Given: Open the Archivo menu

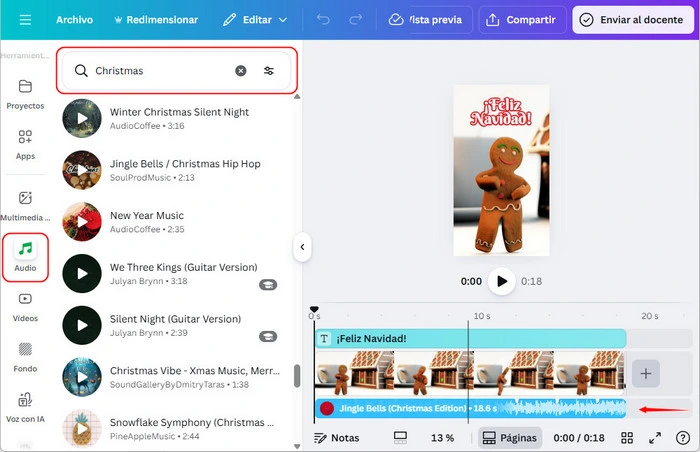Looking at the screenshot, I should pos(75,20).
